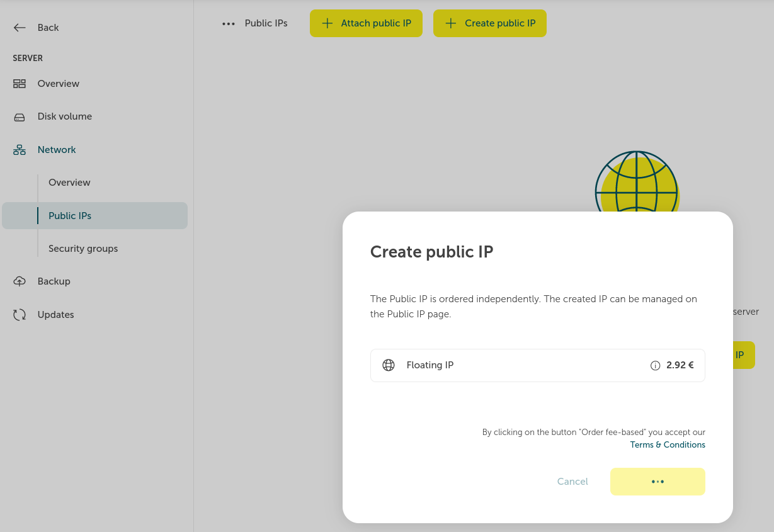Screen dimensions: 774x532
Task: Open the Terms & Conditions link
Action: 667,444
